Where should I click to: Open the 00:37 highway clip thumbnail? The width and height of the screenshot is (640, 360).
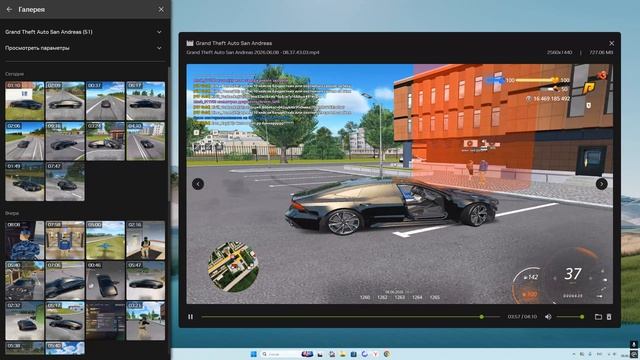pyautogui.click(x=105, y=101)
